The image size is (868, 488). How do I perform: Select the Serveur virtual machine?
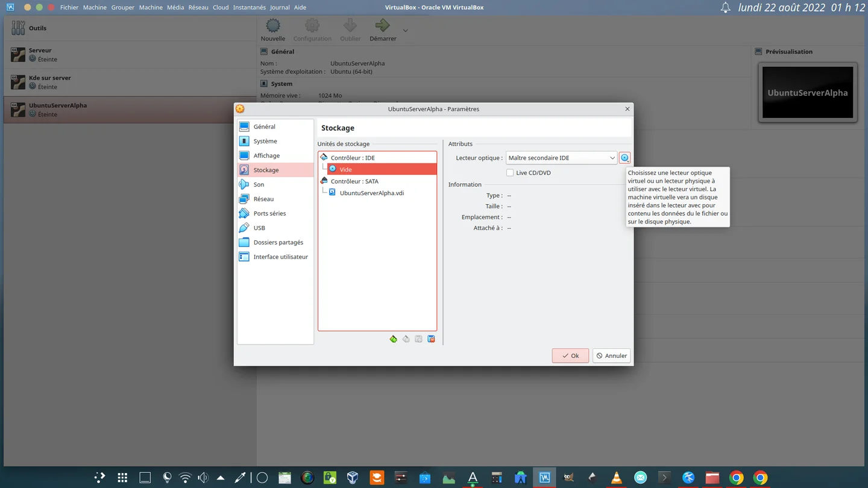(x=130, y=55)
